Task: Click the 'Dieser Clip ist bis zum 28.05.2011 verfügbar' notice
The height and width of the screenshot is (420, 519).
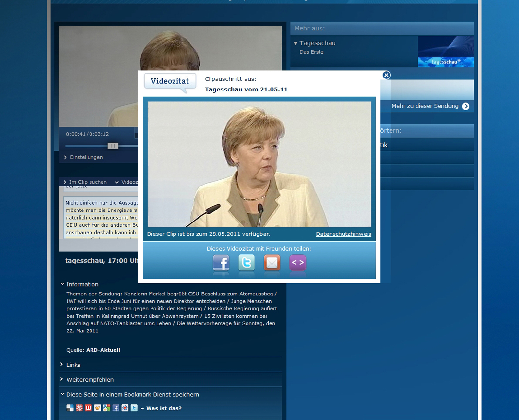Action: (x=209, y=234)
